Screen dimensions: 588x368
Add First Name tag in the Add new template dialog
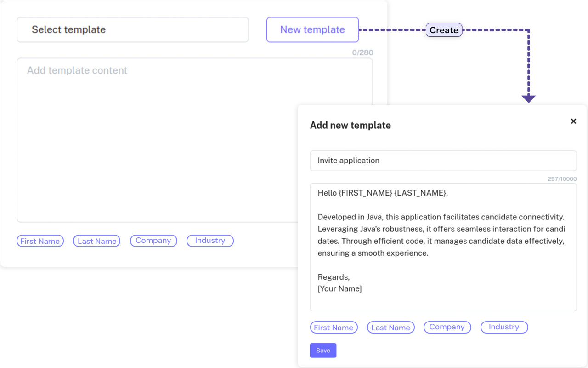click(334, 328)
